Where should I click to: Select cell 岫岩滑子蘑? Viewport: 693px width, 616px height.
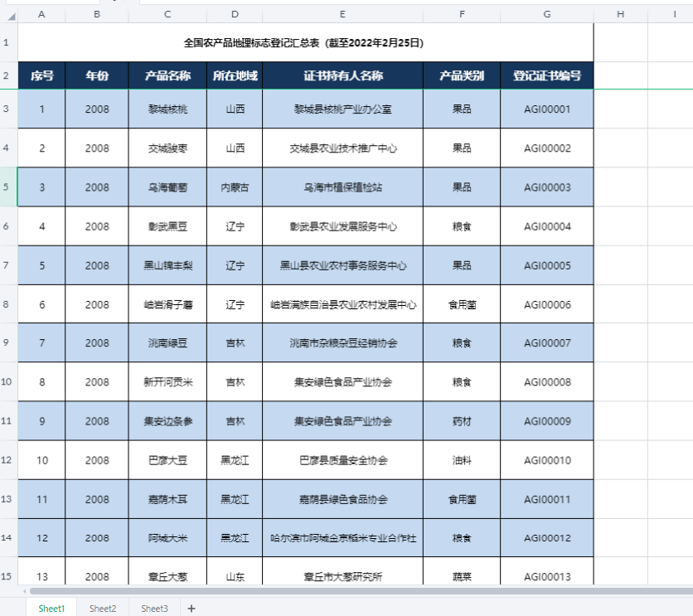tap(167, 304)
